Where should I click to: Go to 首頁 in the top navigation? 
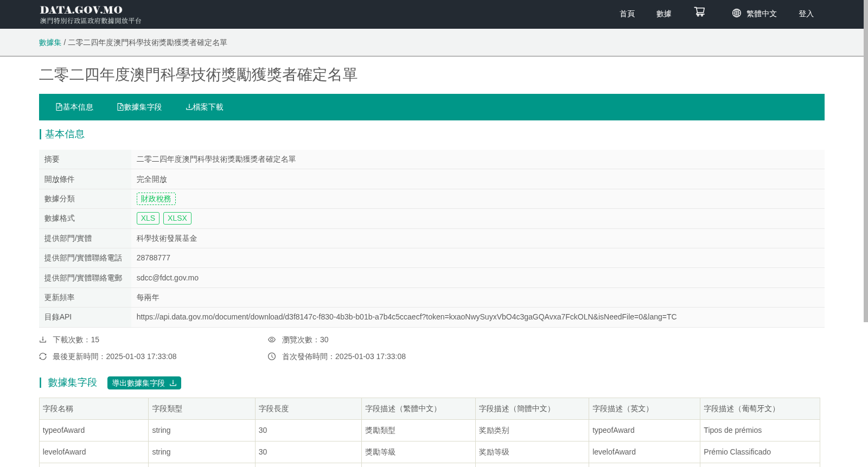pos(627,14)
